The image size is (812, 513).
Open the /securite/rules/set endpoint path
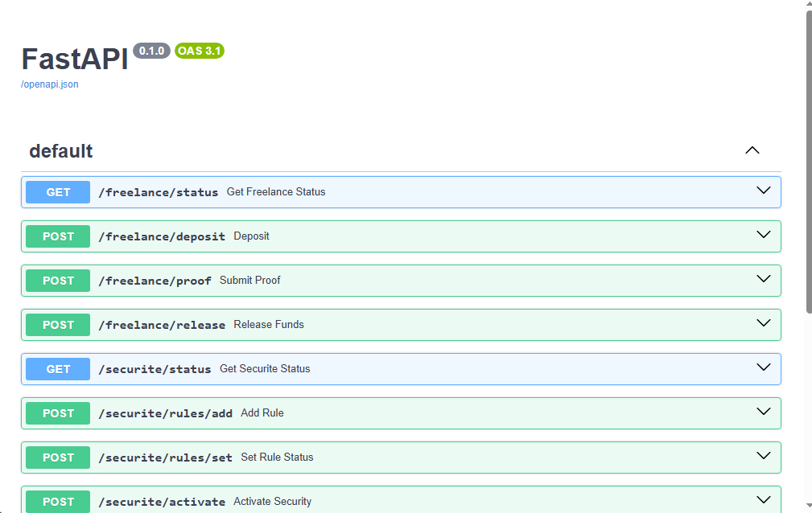(x=166, y=458)
